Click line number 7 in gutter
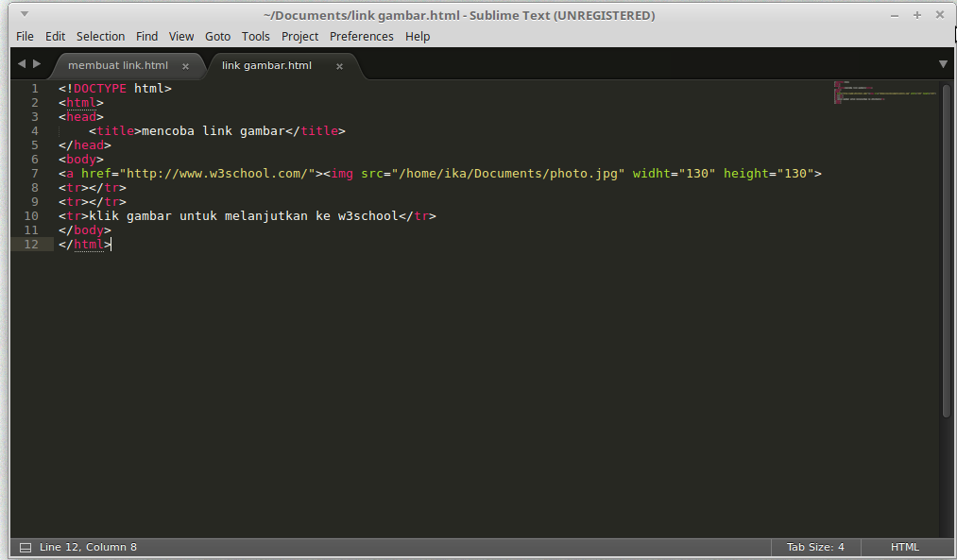957x560 pixels. 35,173
